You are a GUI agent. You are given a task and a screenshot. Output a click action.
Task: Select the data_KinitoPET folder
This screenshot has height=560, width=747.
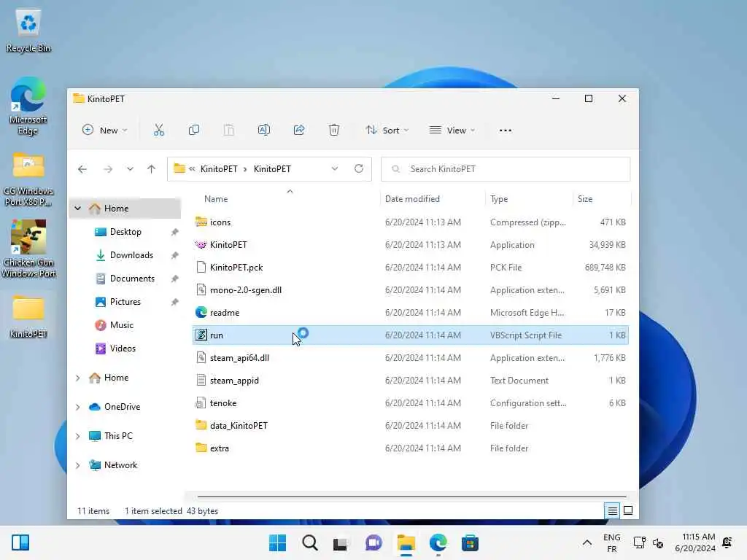(x=411, y=426)
